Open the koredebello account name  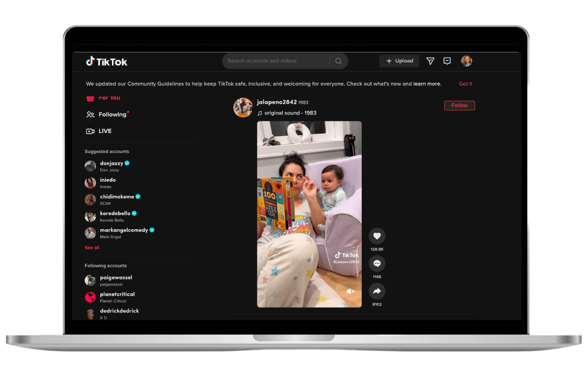pos(115,213)
